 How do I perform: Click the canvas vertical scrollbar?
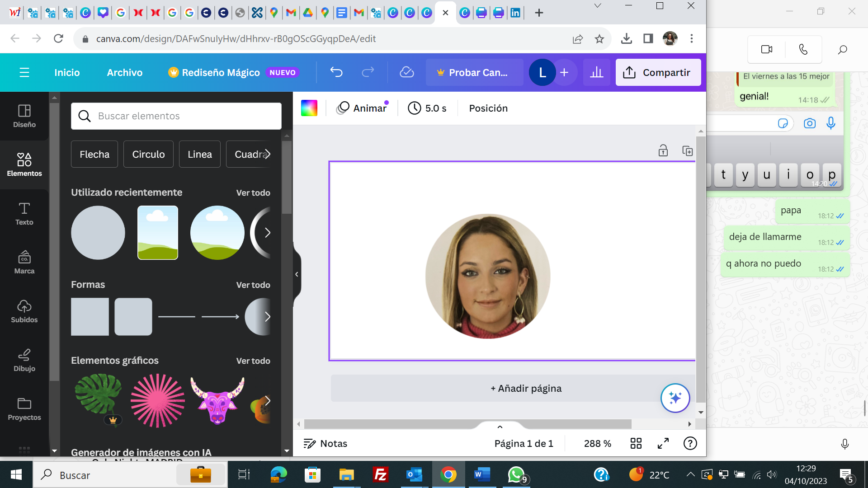(701, 269)
